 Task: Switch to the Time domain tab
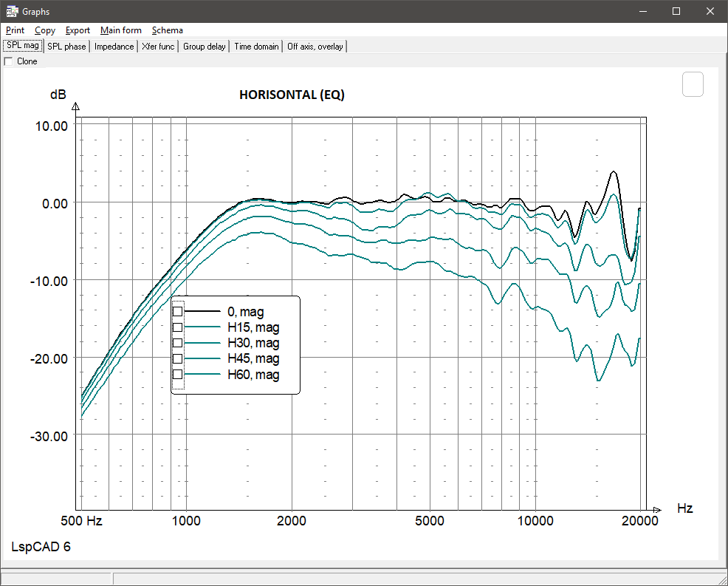pos(255,46)
